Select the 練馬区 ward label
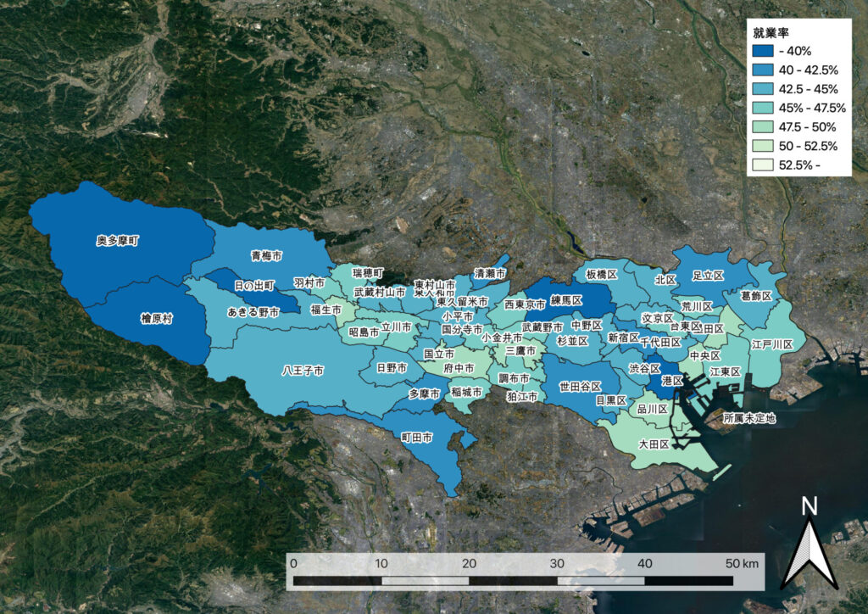The image size is (868, 614). click(565, 300)
